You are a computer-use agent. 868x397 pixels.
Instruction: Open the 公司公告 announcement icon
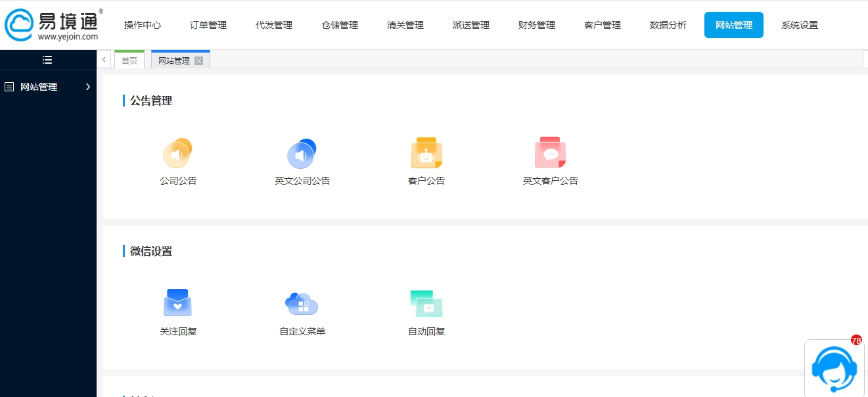pos(177,152)
